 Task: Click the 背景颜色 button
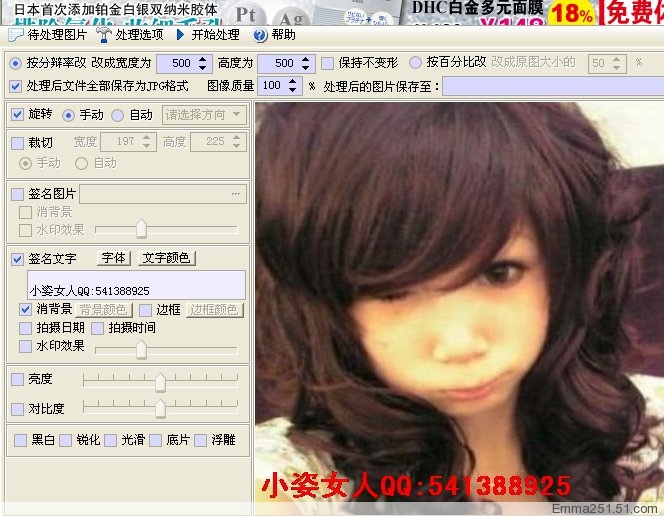(x=104, y=310)
